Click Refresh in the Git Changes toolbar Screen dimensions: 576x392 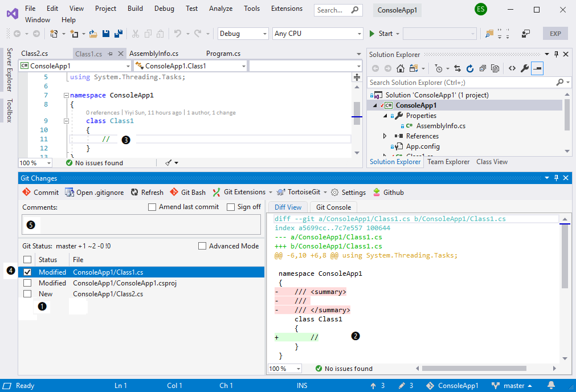(x=146, y=192)
